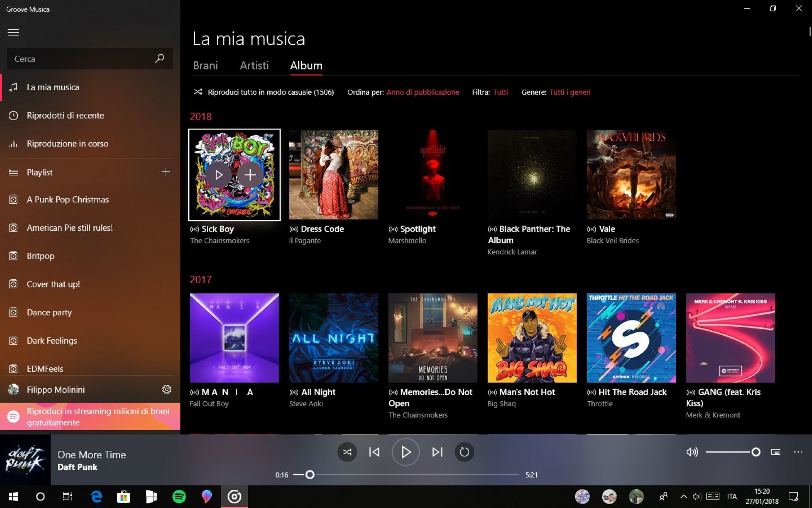Select the Artisti tab
This screenshot has width=812, height=508.
(254, 65)
